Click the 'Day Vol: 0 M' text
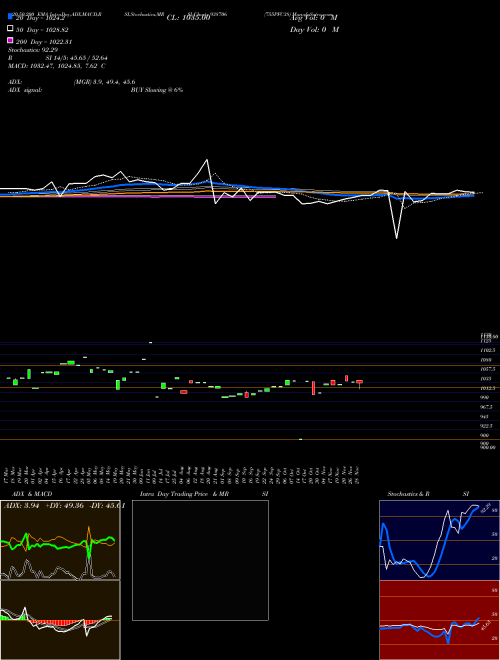The image size is (500, 660). coord(314,29)
